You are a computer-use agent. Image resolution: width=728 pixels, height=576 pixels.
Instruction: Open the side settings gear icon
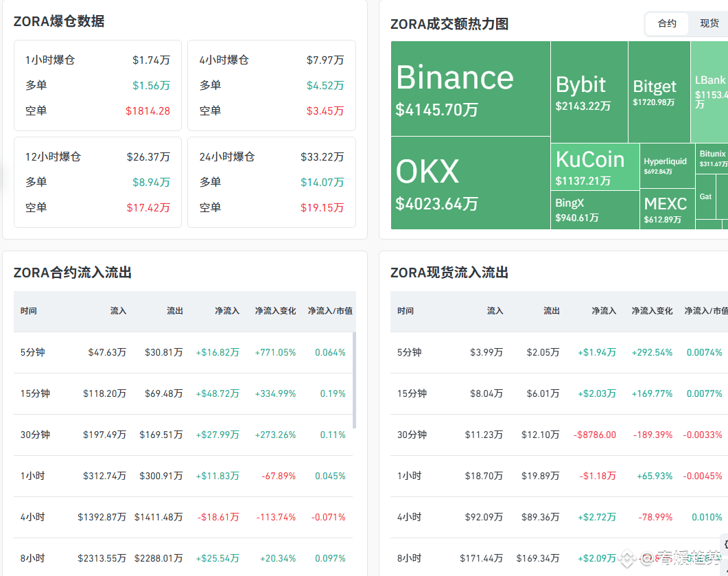pos(725,544)
